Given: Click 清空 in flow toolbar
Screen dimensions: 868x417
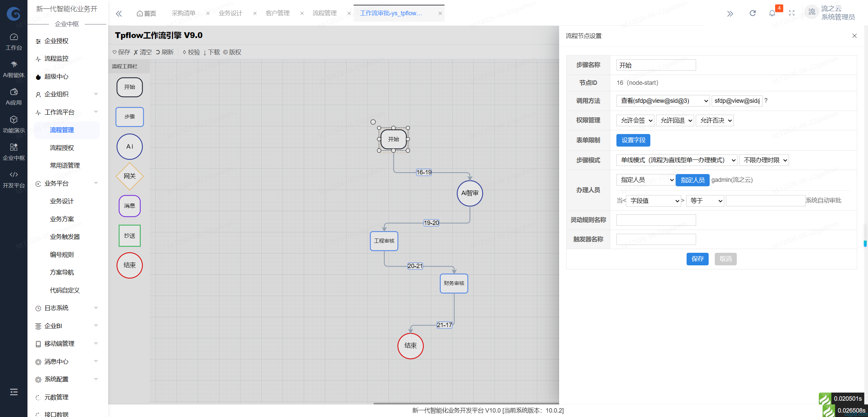Looking at the screenshot, I should point(143,52).
